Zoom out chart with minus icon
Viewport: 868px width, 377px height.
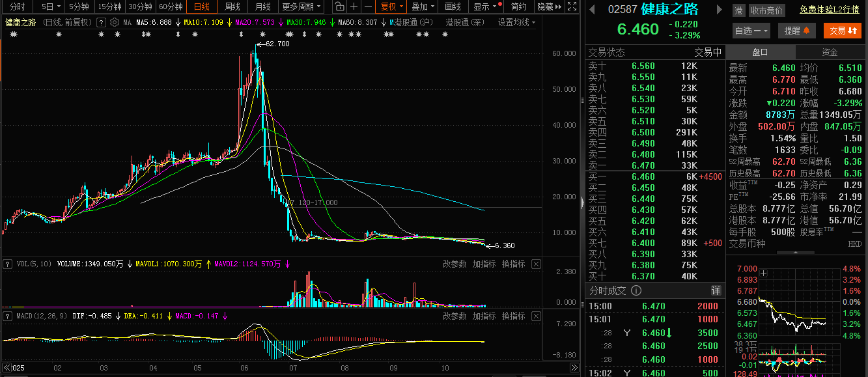click(368, 7)
